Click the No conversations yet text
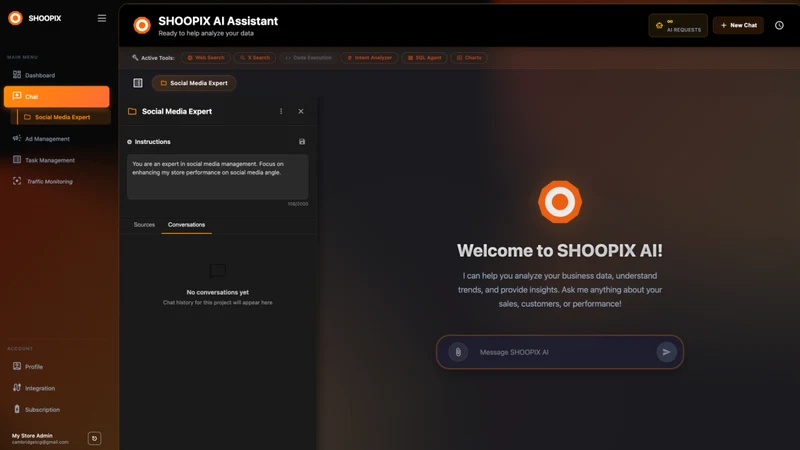The height and width of the screenshot is (450, 800). (217, 292)
